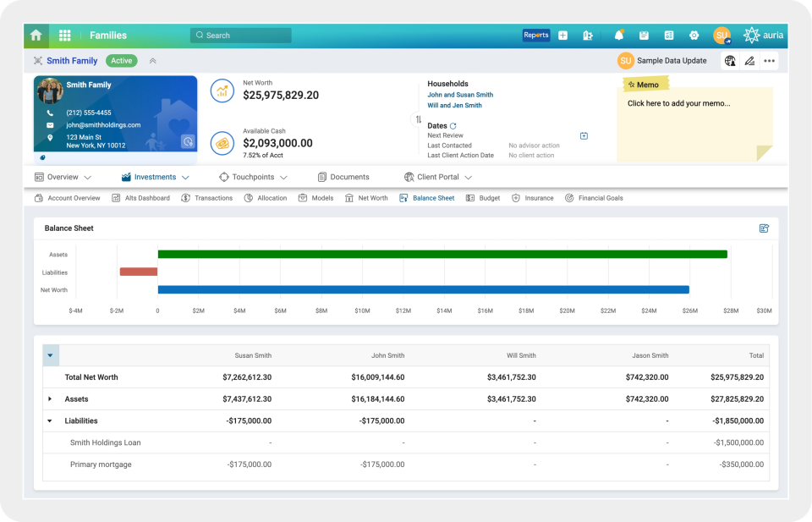Expand the Assets row
This screenshot has height=522, width=812.
(50, 398)
